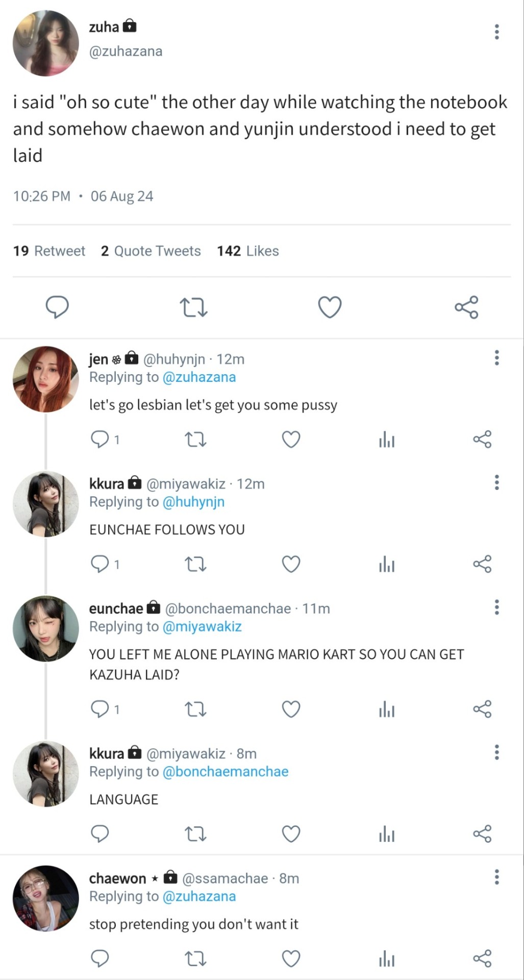Retweet kkura's EUNCHAE FOLLOWS YOU reply
524x980 pixels.
(x=195, y=565)
